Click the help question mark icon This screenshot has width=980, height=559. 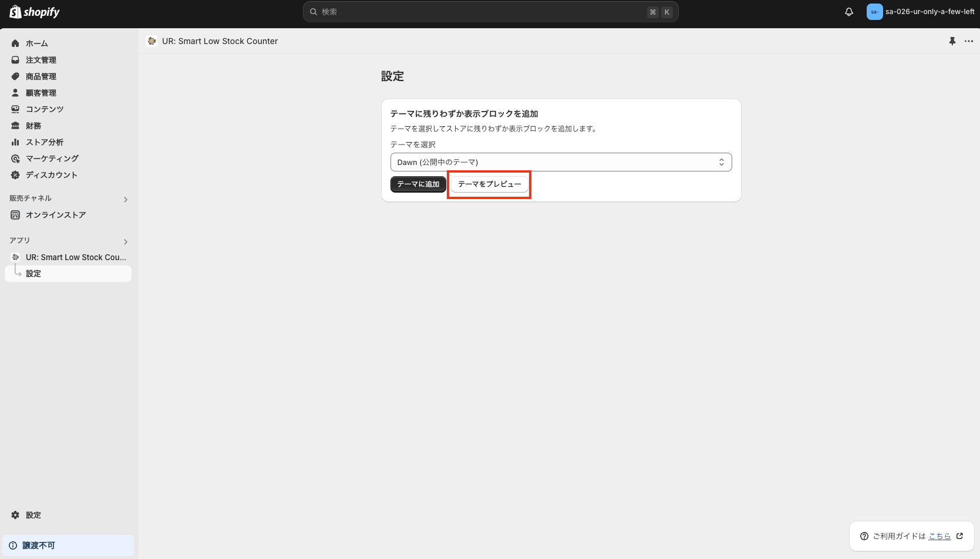click(864, 536)
